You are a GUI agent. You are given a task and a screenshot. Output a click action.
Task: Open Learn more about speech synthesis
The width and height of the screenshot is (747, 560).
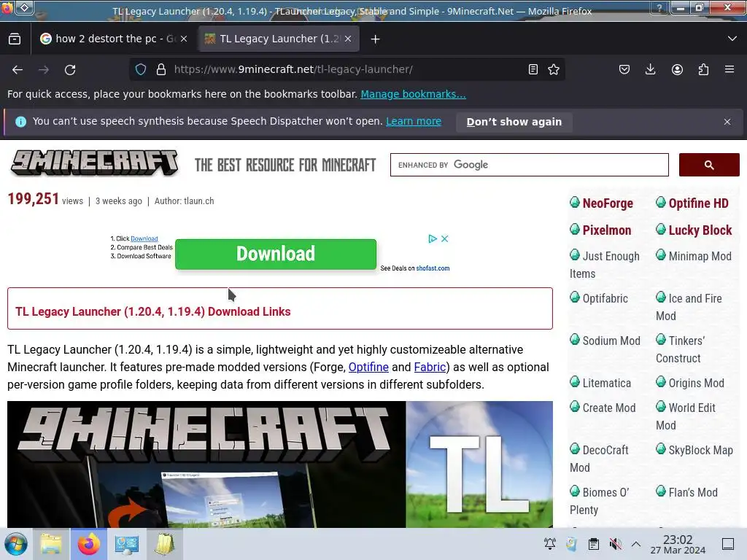pyautogui.click(x=414, y=122)
